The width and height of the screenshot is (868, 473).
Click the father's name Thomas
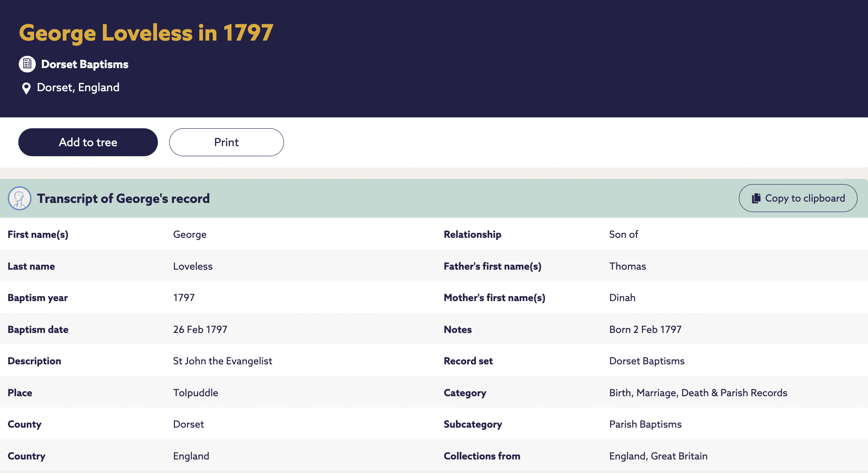[628, 267]
